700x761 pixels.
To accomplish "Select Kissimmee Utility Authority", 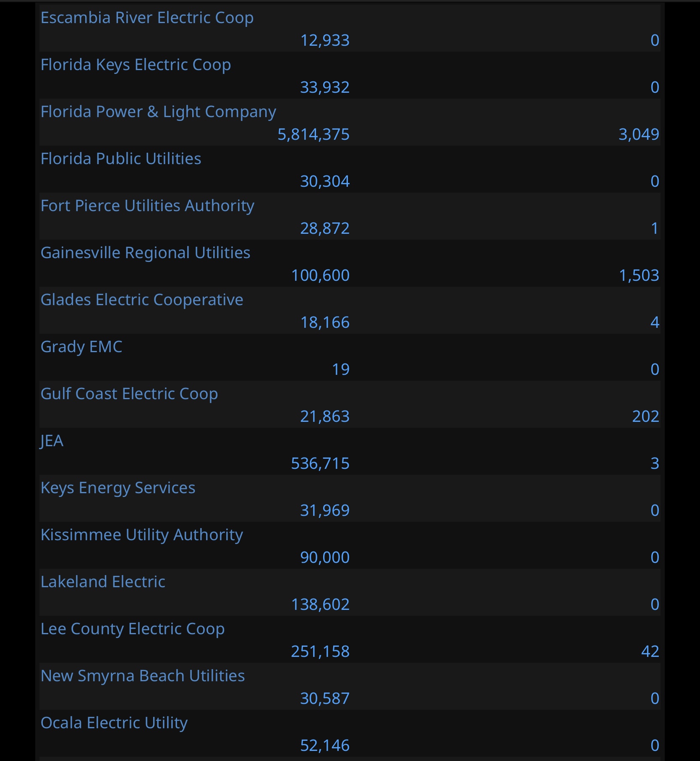I will pos(142,535).
